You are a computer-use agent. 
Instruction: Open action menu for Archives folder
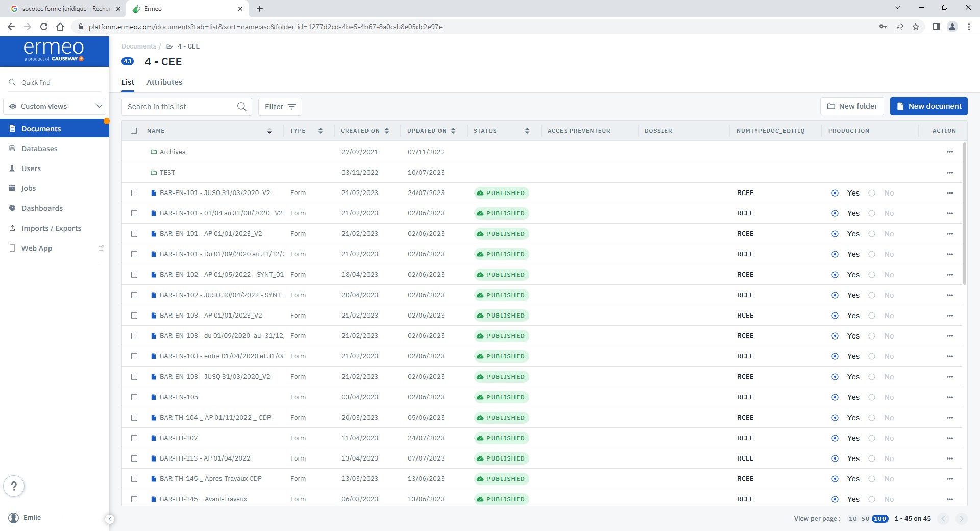coord(949,152)
